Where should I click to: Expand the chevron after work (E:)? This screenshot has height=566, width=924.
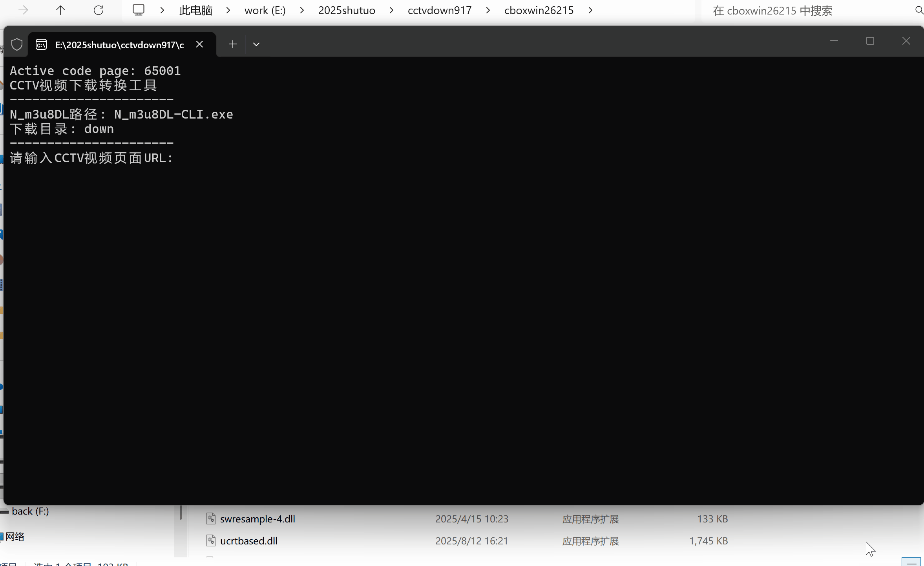(x=302, y=10)
